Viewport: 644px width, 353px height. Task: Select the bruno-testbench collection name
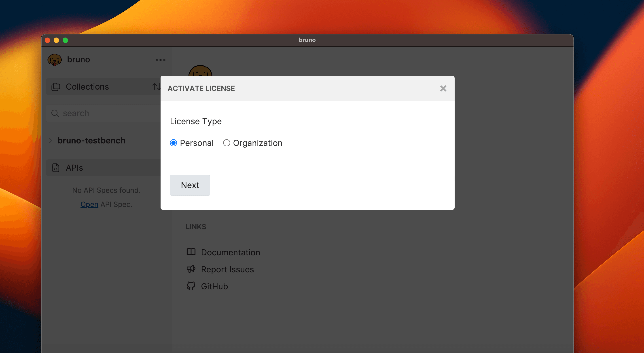click(91, 141)
